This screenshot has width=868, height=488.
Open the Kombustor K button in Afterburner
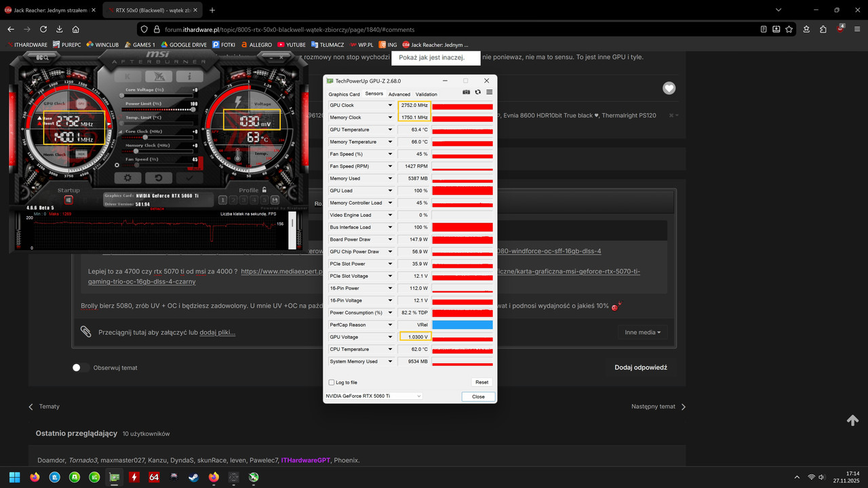[x=127, y=76]
